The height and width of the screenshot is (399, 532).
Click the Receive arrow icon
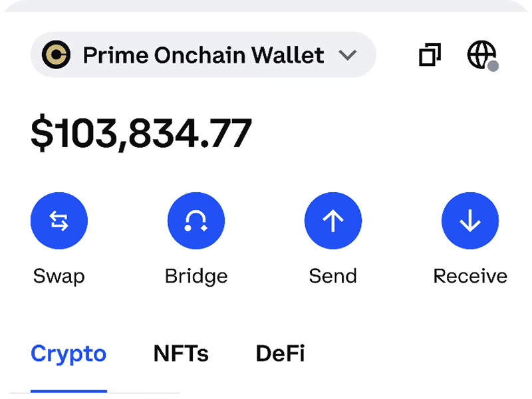point(470,221)
